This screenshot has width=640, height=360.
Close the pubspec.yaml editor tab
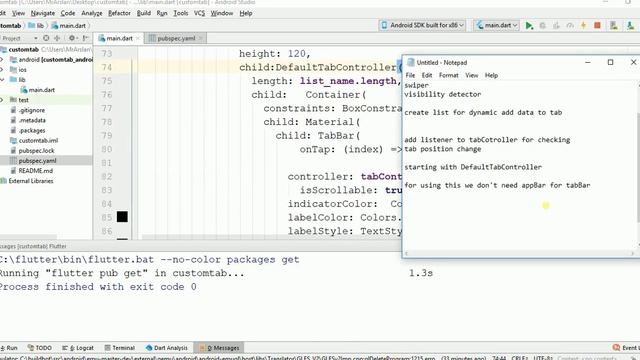pos(200,38)
